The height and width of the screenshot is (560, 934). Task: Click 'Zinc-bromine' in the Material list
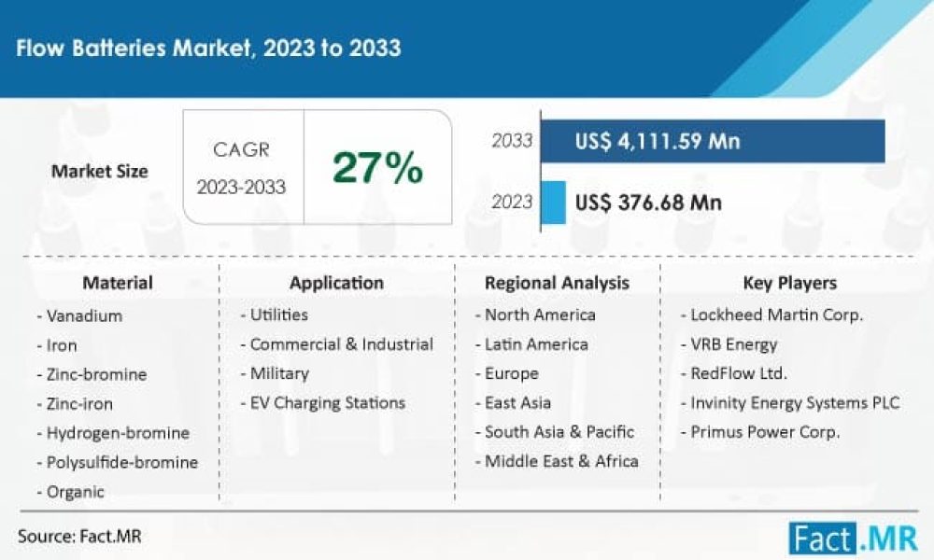point(96,374)
